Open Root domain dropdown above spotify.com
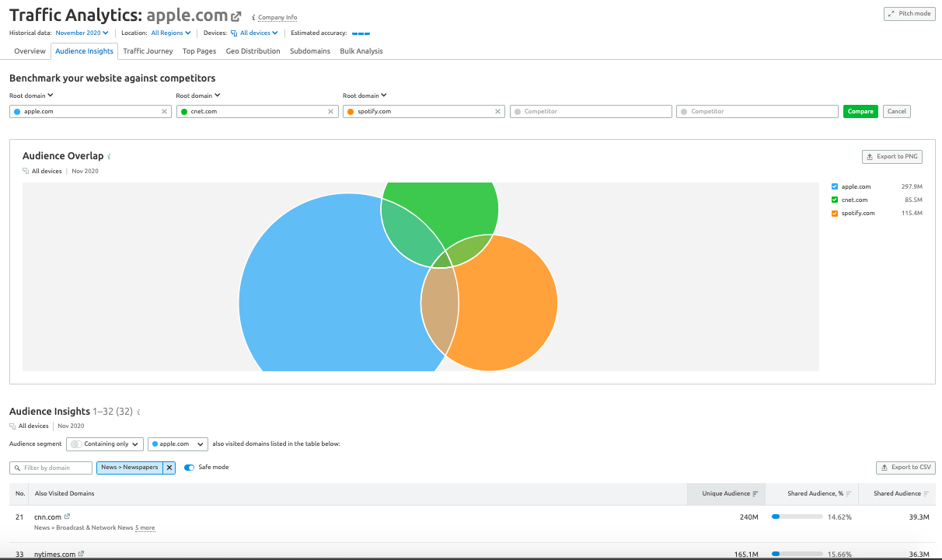The width and height of the screenshot is (942, 560). [365, 96]
